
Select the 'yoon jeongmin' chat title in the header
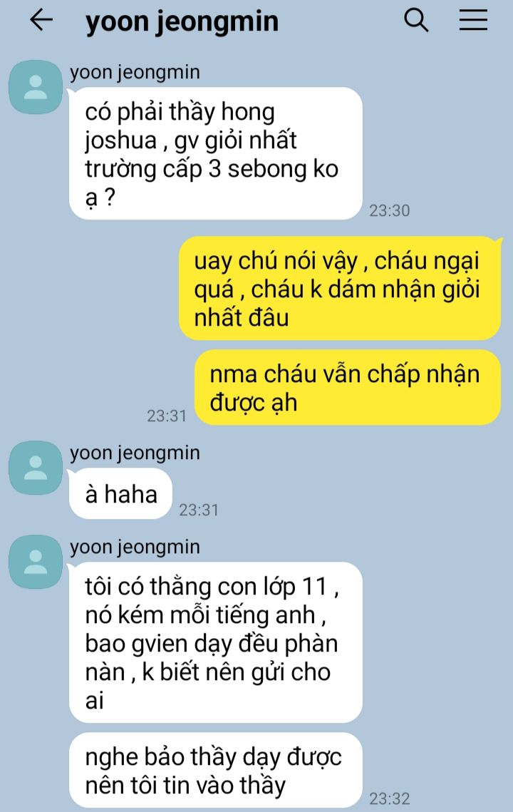point(182,22)
